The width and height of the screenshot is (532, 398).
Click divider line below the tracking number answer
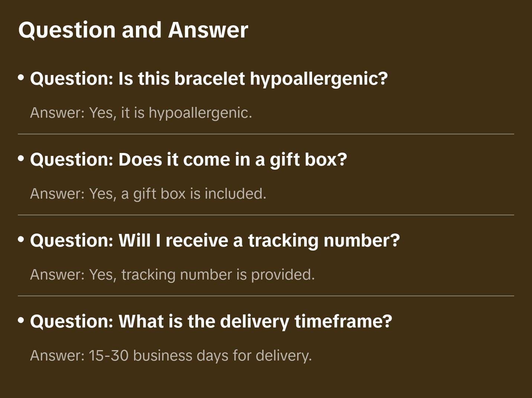point(266,296)
